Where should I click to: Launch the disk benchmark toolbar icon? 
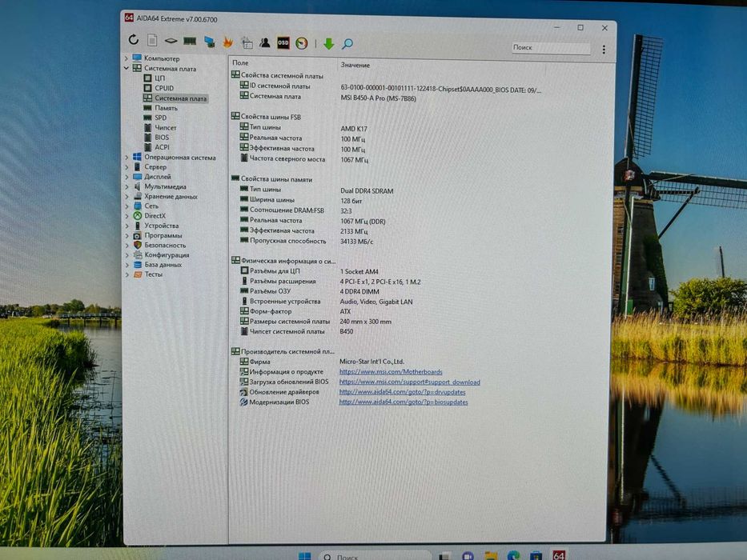click(171, 41)
